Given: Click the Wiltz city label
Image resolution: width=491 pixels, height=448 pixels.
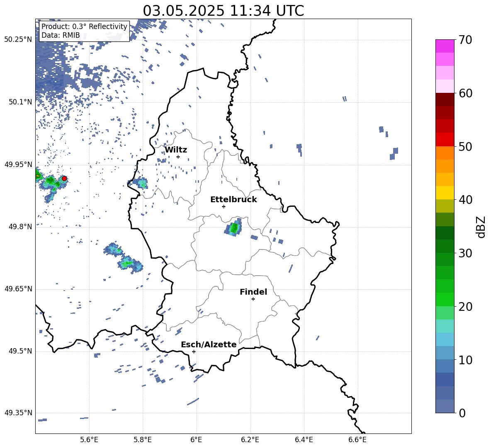Looking at the screenshot, I should pos(176,150).
